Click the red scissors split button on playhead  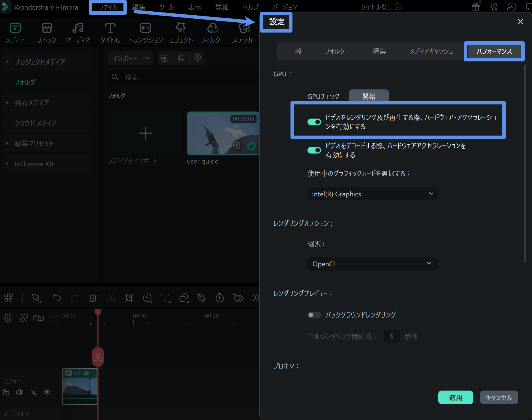coord(98,357)
